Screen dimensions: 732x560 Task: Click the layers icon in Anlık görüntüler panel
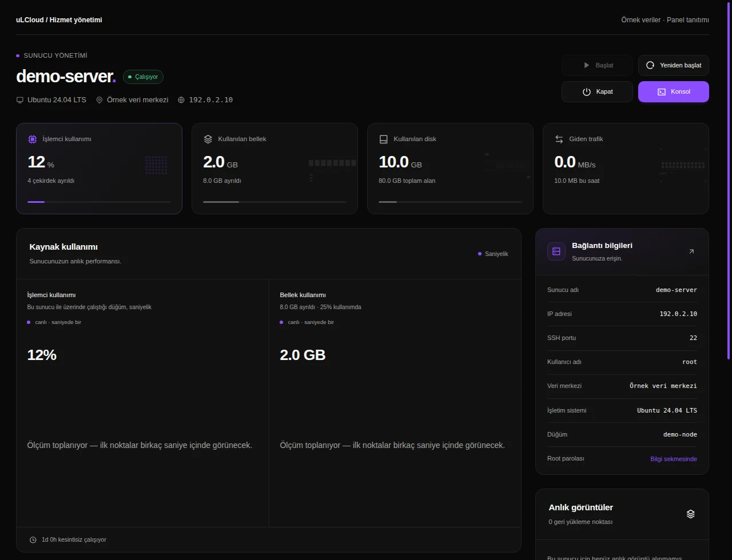point(691,514)
